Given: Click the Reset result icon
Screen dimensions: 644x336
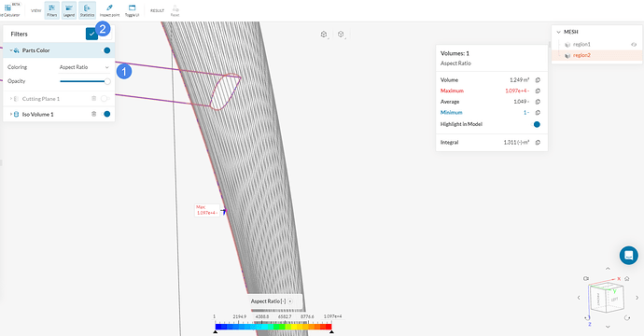Looking at the screenshot, I should (x=175, y=10).
